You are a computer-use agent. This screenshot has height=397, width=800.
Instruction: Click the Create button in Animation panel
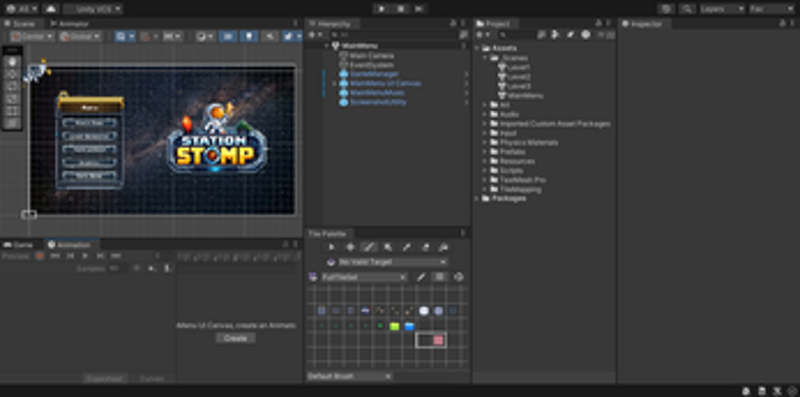tap(235, 338)
